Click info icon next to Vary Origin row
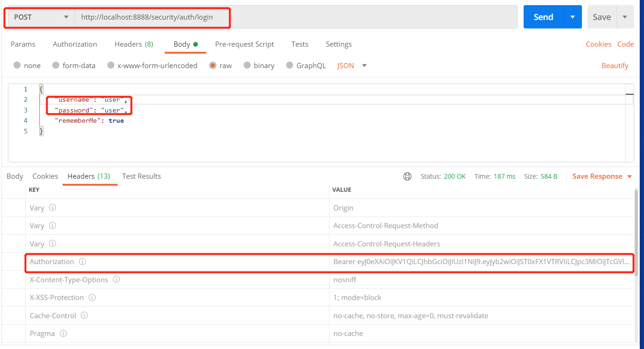Viewport: 644px width, 349px height. click(53, 208)
